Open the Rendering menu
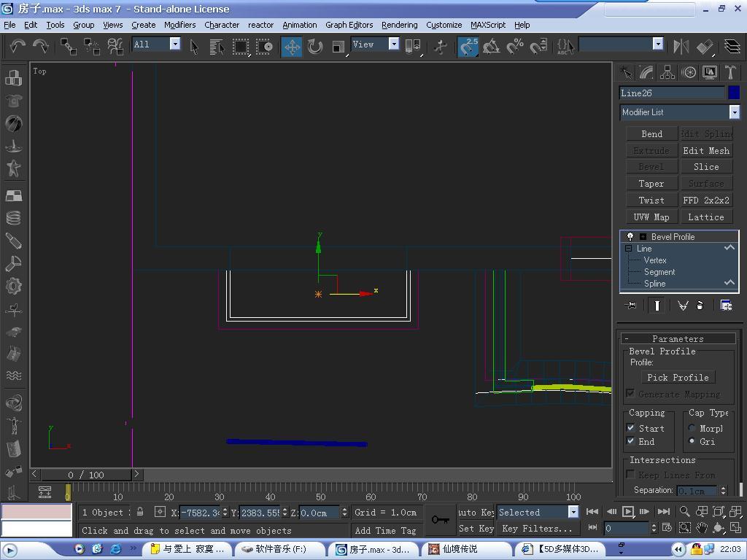Image resolution: width=747 pixels, height=560 pixels. (x=399, y=25)
